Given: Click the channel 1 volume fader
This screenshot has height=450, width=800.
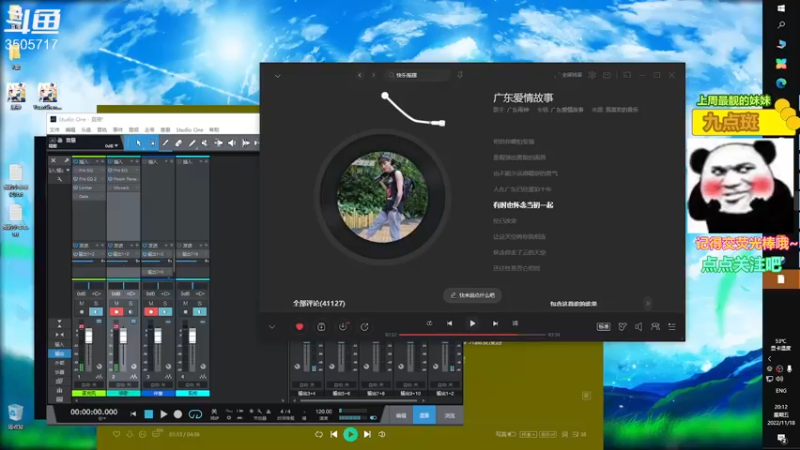Looking at the screenshot, I should tap(89, 336).
